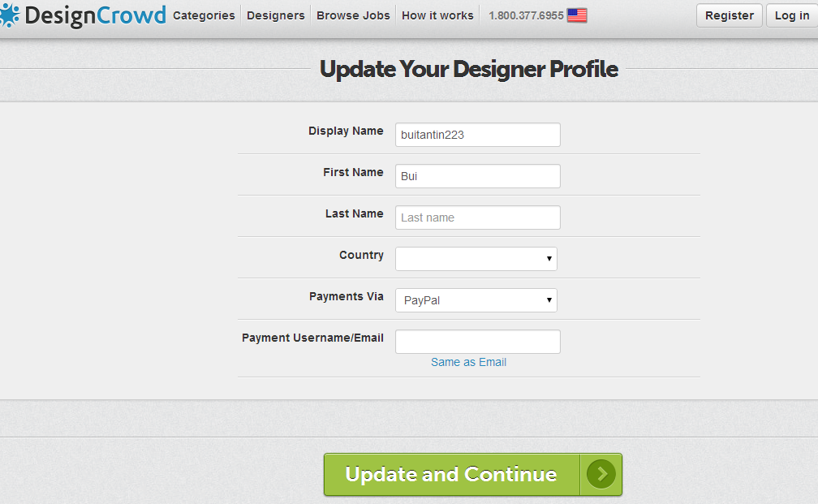Click the Log in button
The width and height of the screenshot is (818, 504).
(791, 15)
